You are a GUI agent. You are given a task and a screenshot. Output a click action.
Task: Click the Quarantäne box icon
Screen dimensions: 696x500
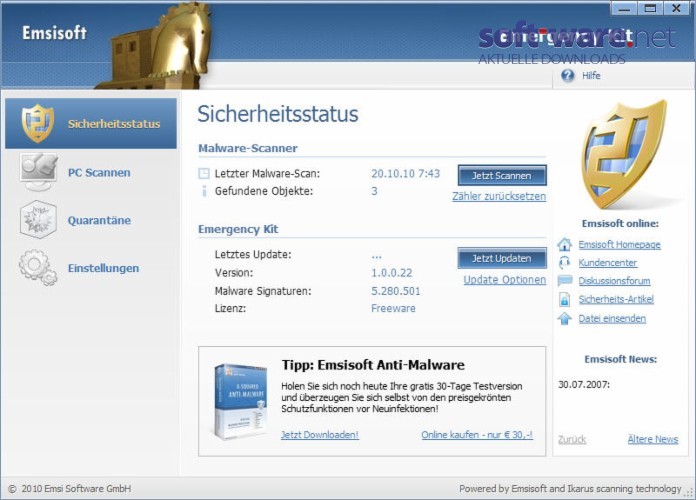click(38, 219)
